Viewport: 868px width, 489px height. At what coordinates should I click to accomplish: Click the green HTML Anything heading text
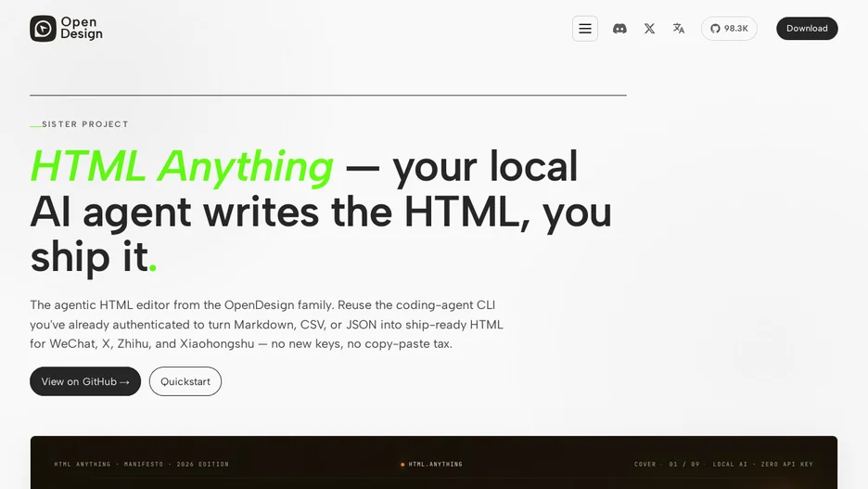pos(182,165)
